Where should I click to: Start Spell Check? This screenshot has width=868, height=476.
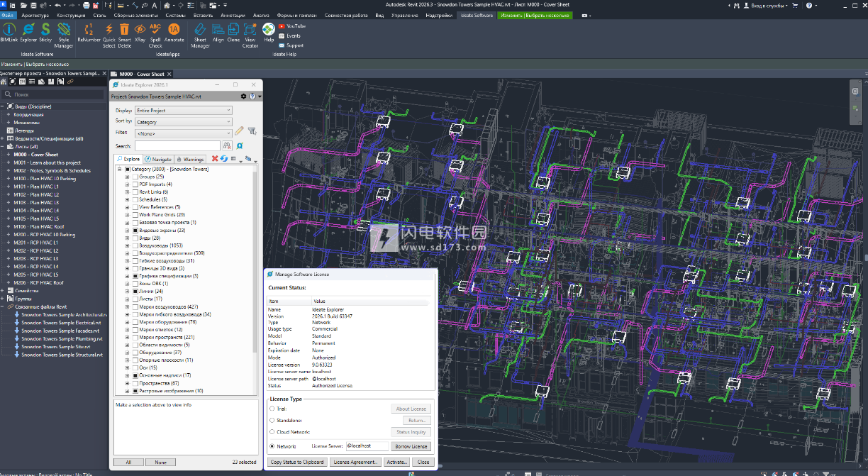coord(155,30)
